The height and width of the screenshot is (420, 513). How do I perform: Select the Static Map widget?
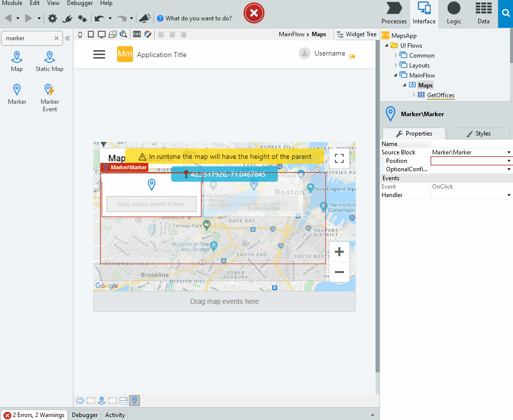(x=49, y=61)
